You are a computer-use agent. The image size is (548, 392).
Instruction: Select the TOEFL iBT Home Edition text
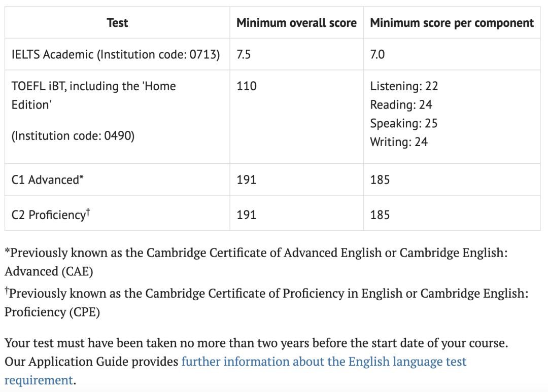point(94,95)
